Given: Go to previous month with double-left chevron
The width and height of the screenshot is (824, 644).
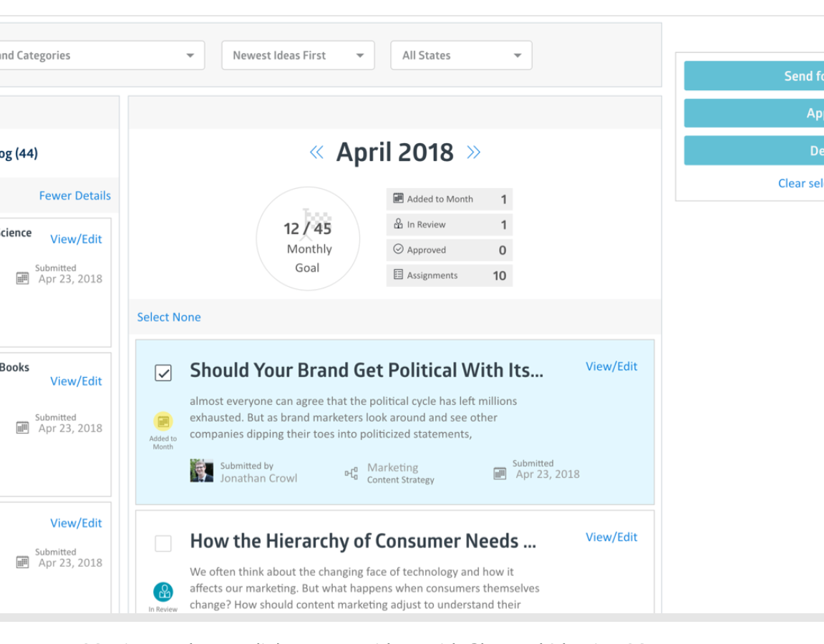Looking at the screenshot, I should pyautogui.click(x=316, y=152).
